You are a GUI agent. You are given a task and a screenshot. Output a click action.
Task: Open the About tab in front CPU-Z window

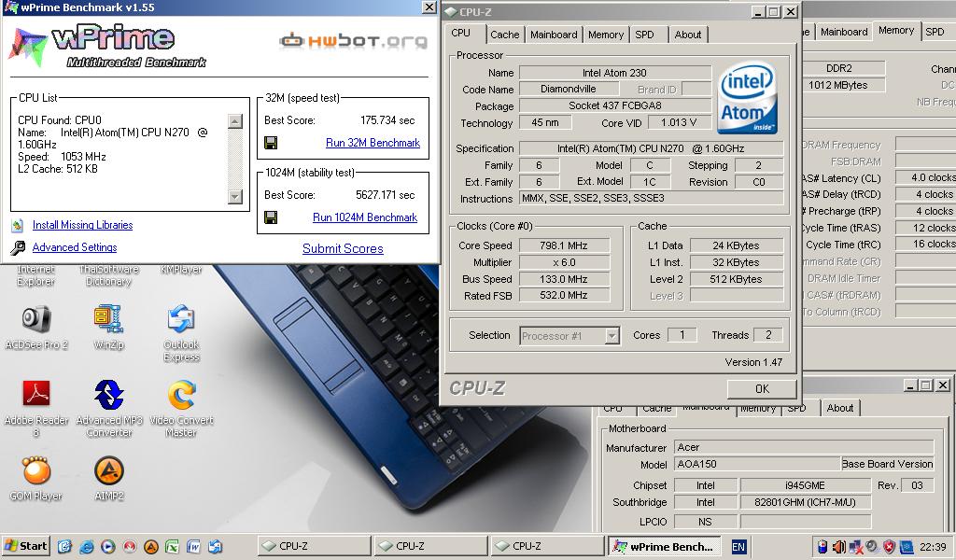pyautogui.click(x=688, y=35)
